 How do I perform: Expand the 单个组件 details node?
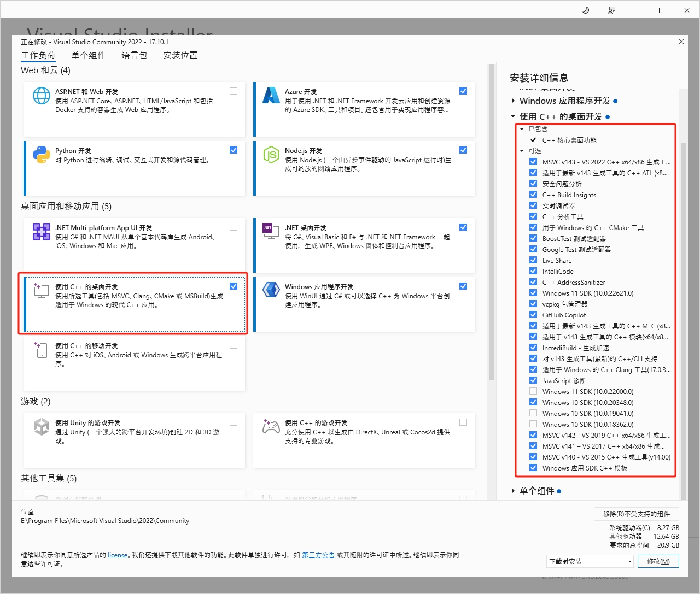513,491
